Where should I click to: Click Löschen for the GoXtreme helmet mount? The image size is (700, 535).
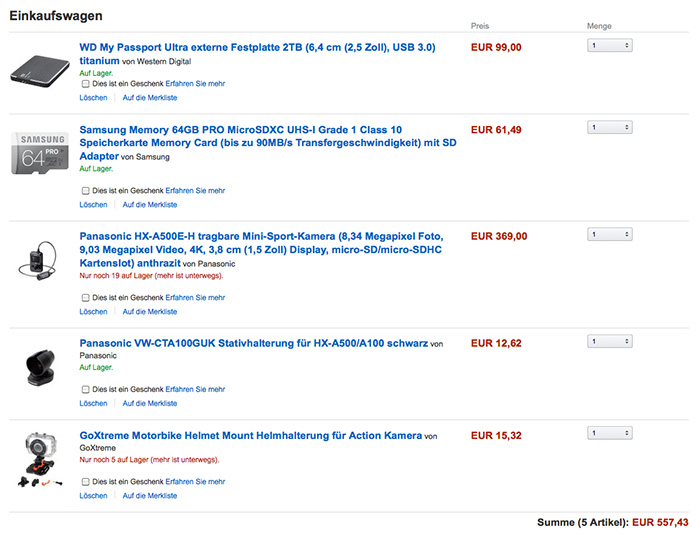click(93, 496)
